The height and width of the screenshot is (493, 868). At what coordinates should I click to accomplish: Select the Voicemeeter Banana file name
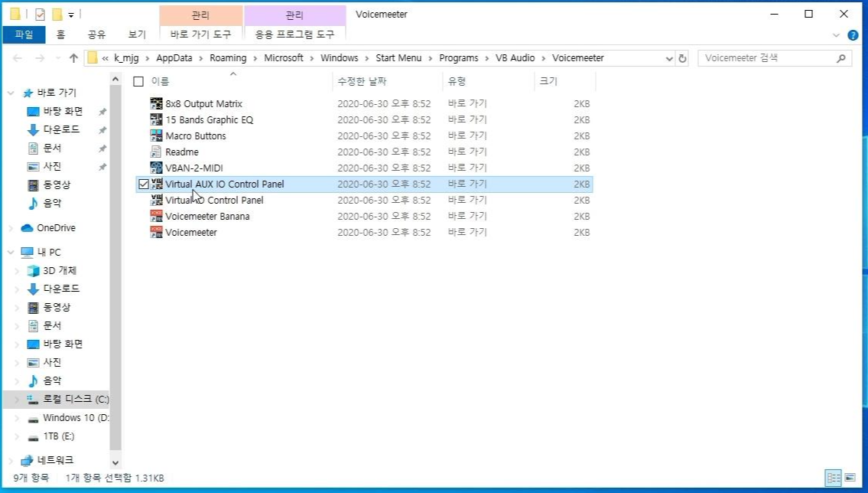[207, 216]
